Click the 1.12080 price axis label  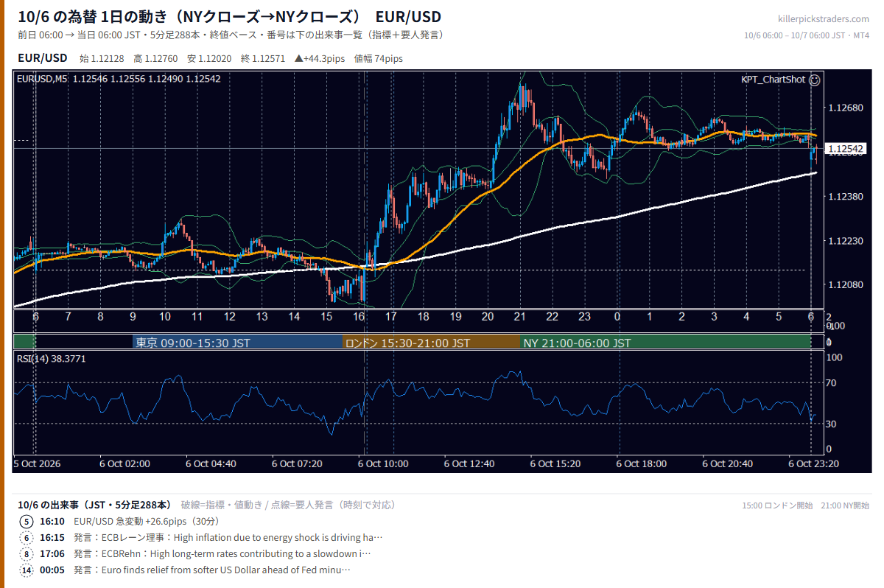coord(845,285)
